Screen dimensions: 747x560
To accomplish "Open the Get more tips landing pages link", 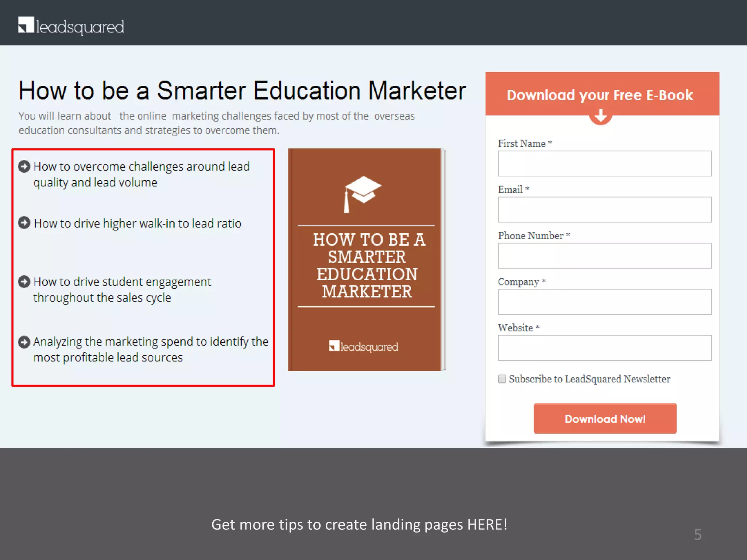I will point(359,524).
